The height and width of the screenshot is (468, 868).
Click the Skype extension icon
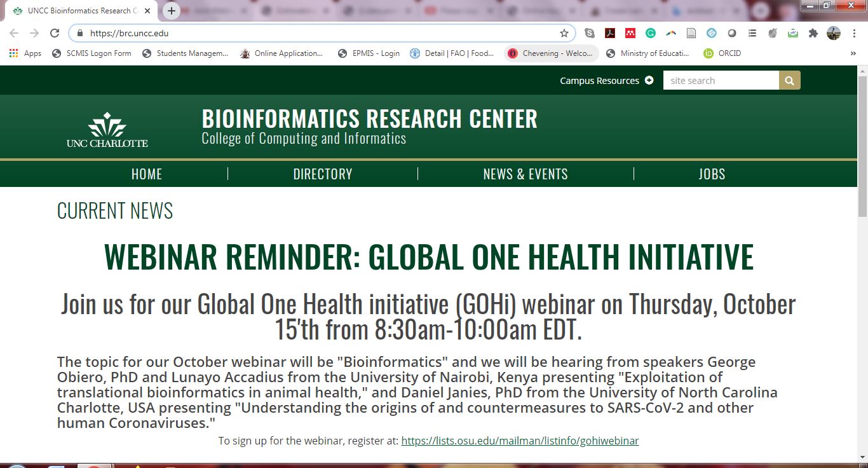590,33
